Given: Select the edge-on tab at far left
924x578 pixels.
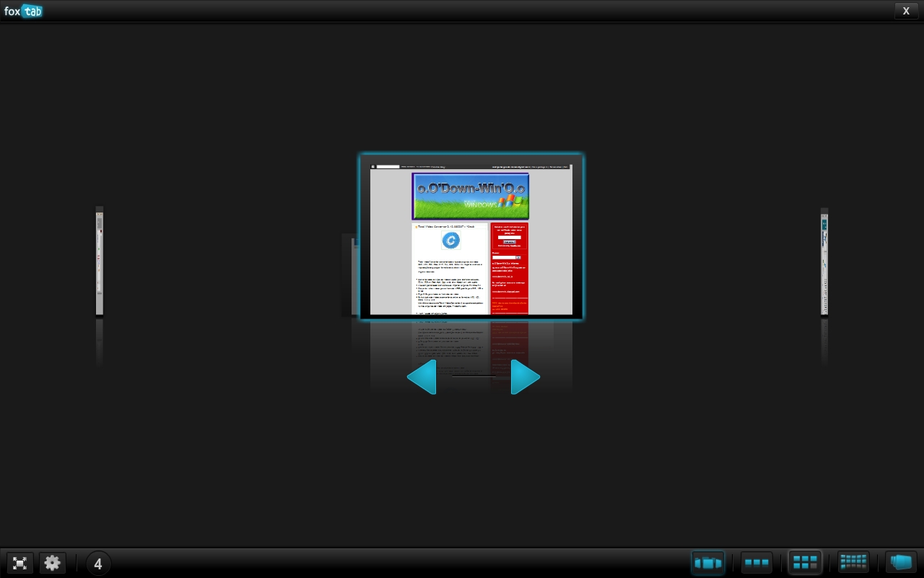Looking at the screenshot, I should pos(100,261).
